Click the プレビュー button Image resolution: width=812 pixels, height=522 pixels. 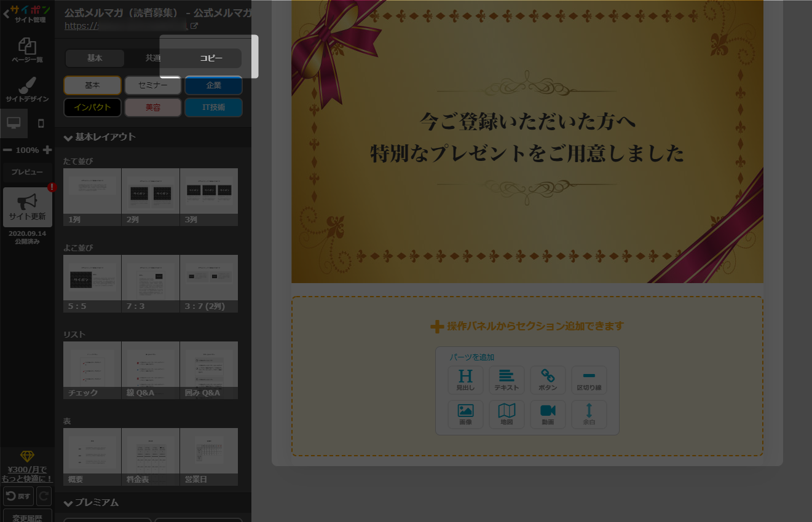(27, 172)
